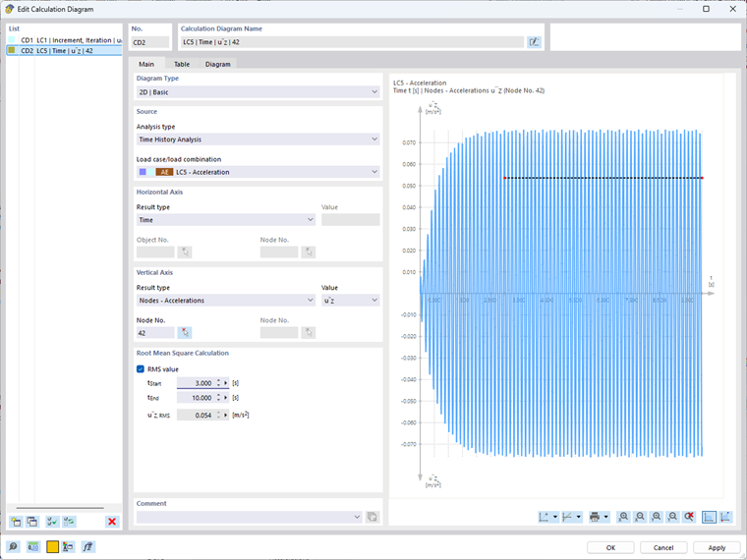Zoom in along the Y axis

tap(657, 517)
